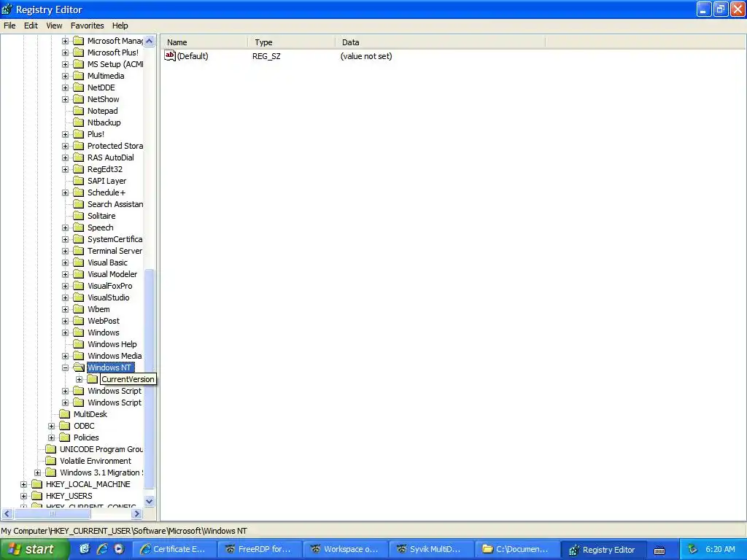The width and height of the screenshot is (747, 560).
Task: Sort by the Name column header
Action: (204, 42)
